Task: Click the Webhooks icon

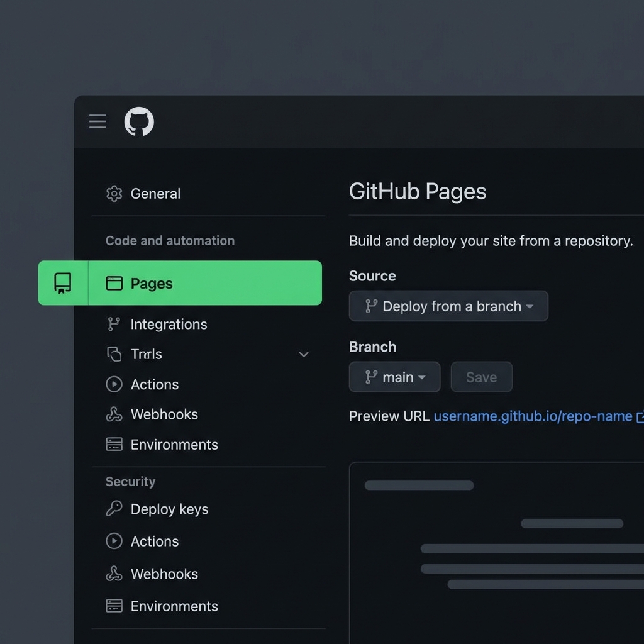Action: click(114, 414)
